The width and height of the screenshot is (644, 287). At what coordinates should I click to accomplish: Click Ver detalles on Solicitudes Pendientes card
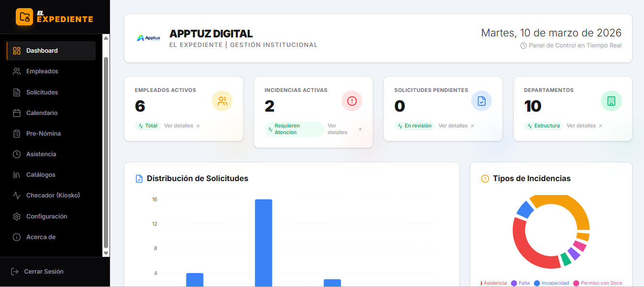(x=456, y=126)
